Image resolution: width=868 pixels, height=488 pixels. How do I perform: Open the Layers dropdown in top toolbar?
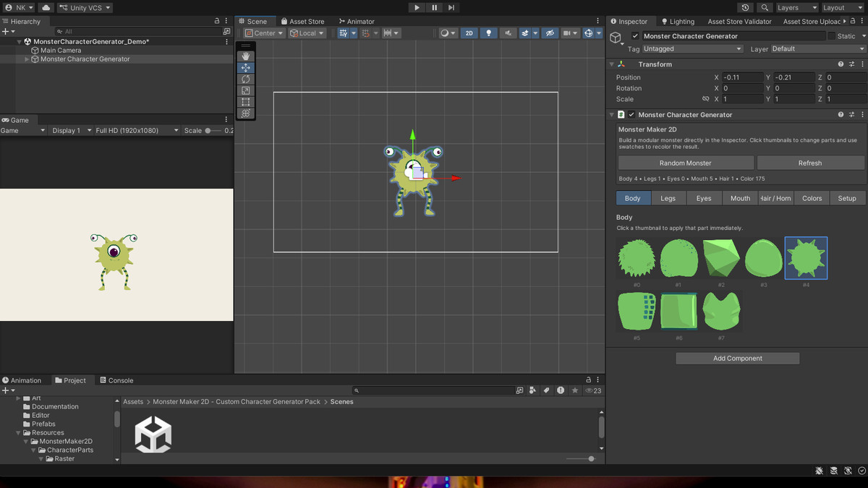(x=796, y=7)
